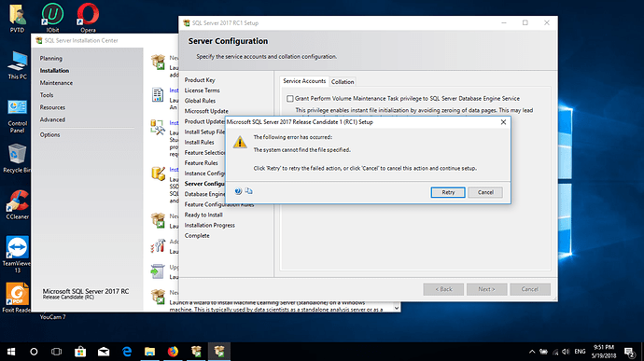Click the tools-and-server icon in Installation Center

158,127
